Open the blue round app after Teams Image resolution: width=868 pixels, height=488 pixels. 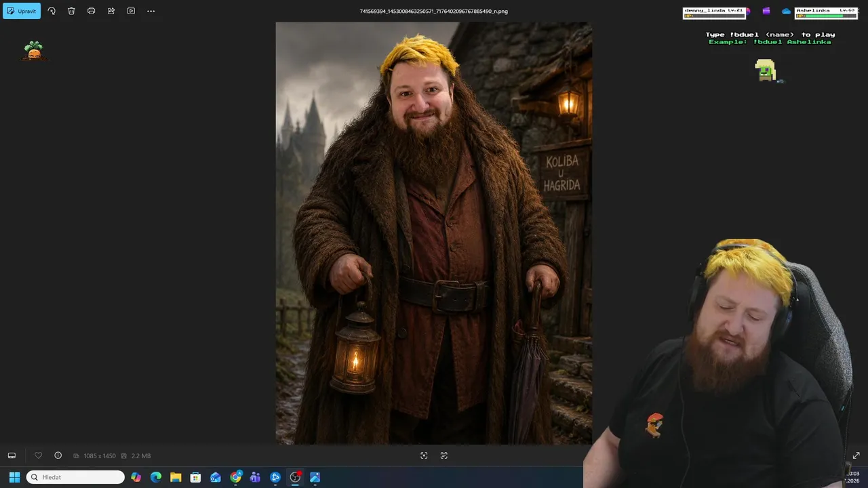pyautogui.click(x=275, y=477)
